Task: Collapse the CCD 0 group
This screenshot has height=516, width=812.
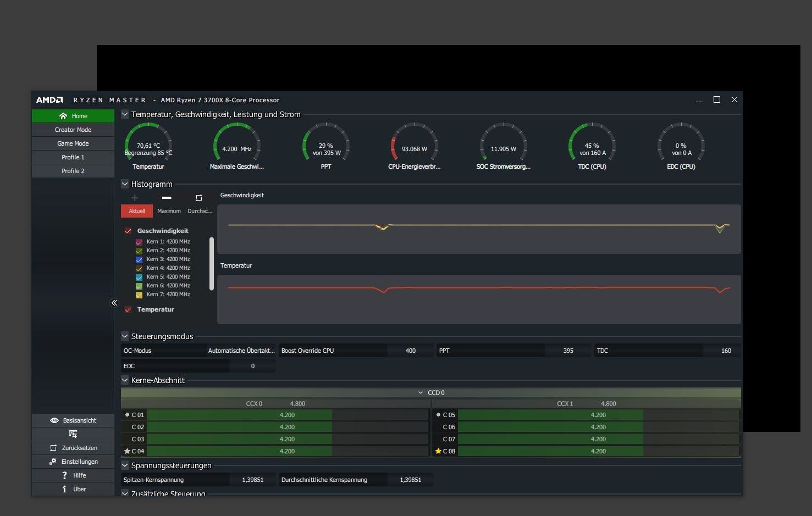Action: 421,393
